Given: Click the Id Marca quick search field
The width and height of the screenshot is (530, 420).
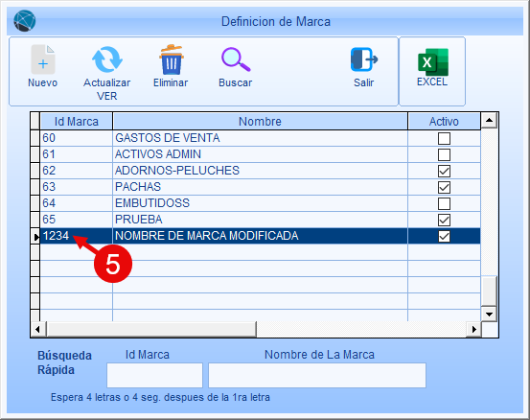Looking at the screenshot, I should coord(155,375).
